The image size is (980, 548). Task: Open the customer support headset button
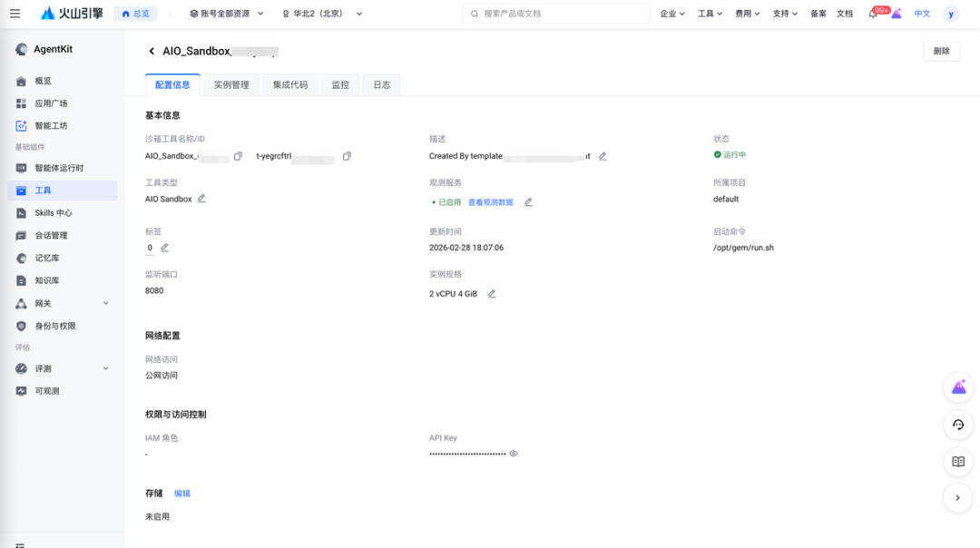coord(958,425)
